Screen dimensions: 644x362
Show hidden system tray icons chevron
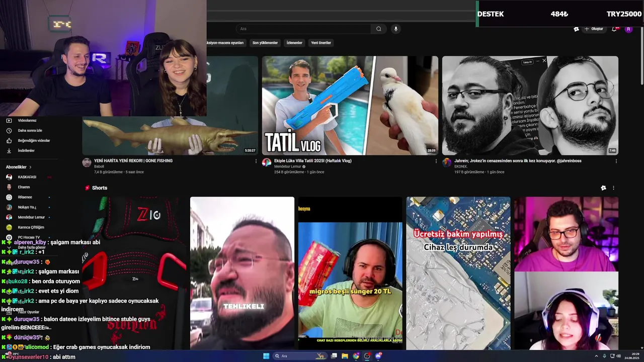pos(597,356)
